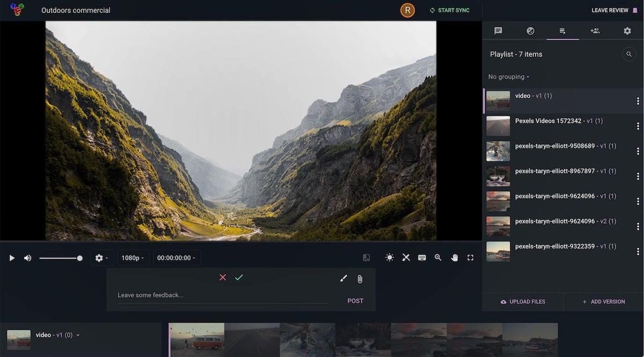Screen dimensions: 644x357
Task: Click the keyboard shortcuts icon
Action: (x=422, y=258)
